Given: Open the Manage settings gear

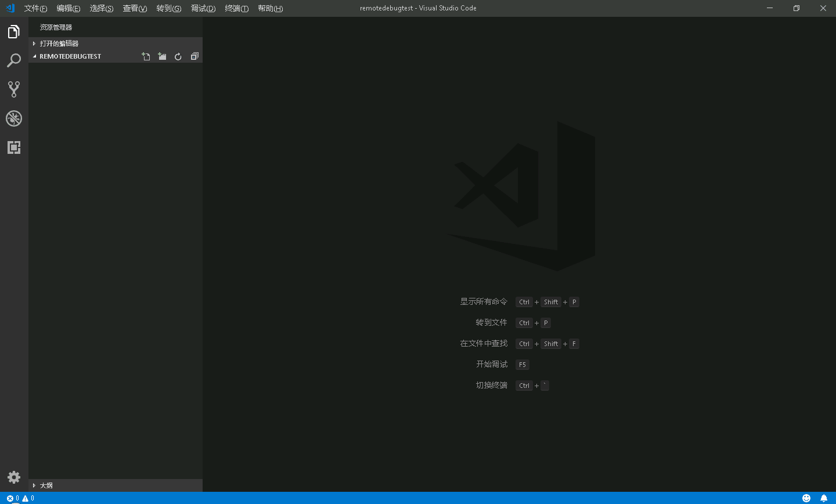Looking at the screenshot, I should pyautogui.click(x=14, y=477).
